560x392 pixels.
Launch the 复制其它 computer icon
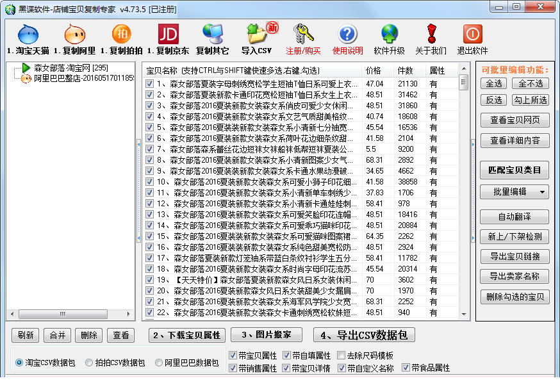213,35
